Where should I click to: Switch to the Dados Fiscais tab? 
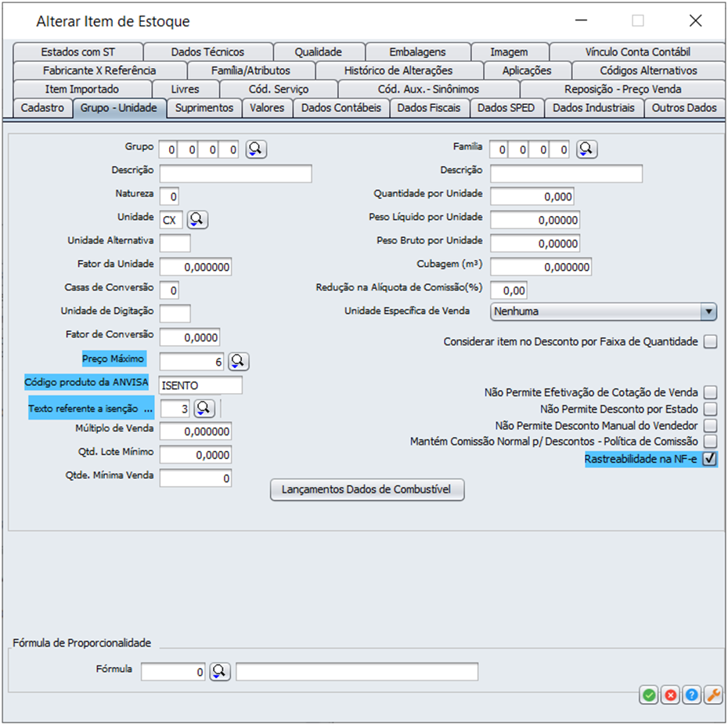pos(430,108)
